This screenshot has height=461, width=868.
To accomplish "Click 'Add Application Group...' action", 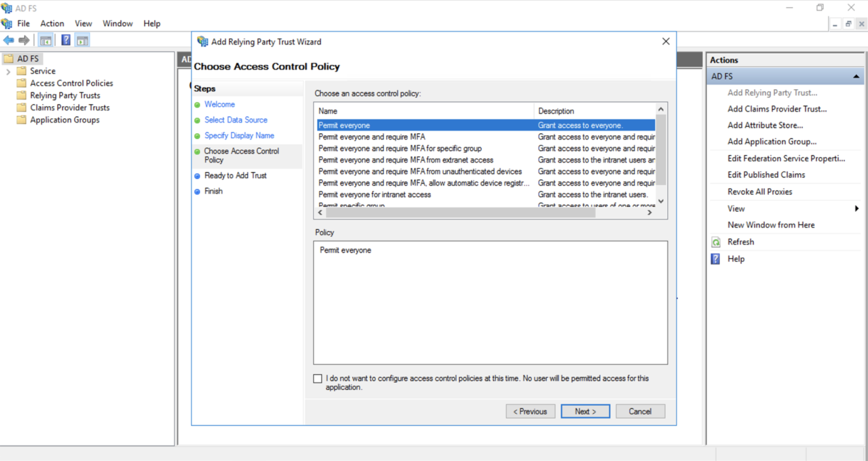I will pos(772,142).
